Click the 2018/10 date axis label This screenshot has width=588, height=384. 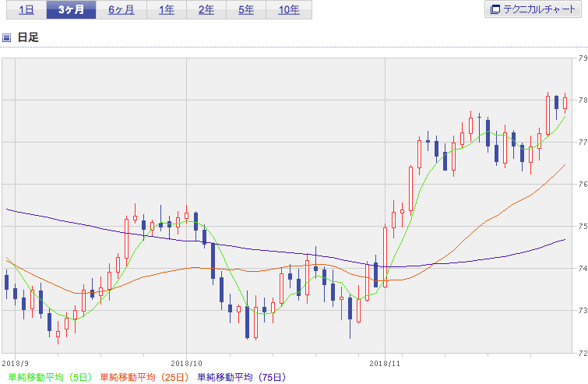186,364
